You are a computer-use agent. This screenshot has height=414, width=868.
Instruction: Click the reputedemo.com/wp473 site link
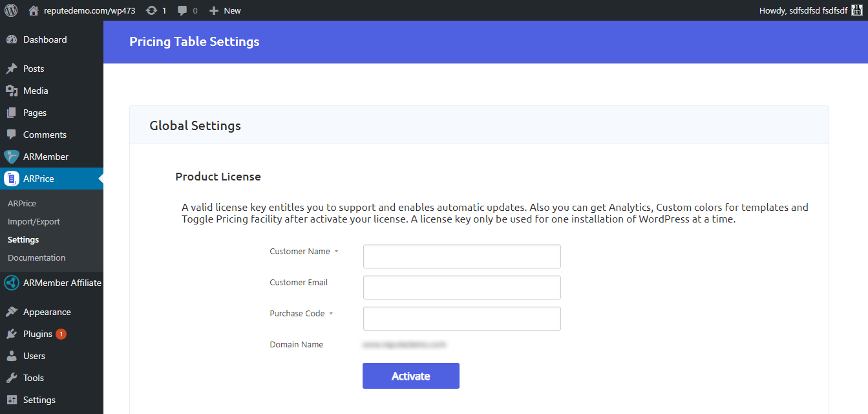point(89,10)
